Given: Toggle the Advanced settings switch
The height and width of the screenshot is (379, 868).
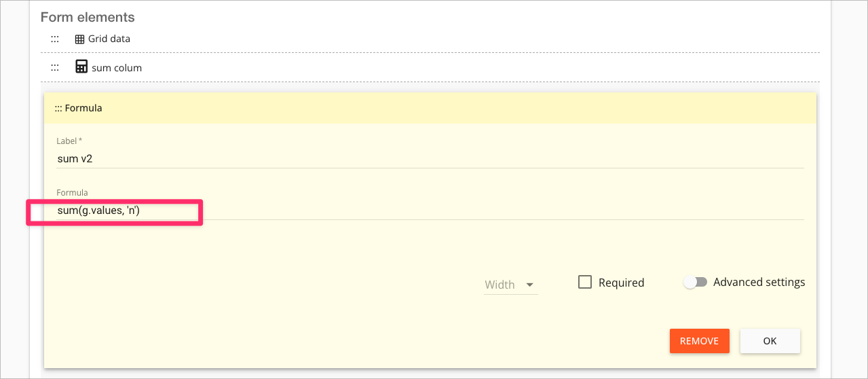Looking at the screenshot, I should [695, 282].
